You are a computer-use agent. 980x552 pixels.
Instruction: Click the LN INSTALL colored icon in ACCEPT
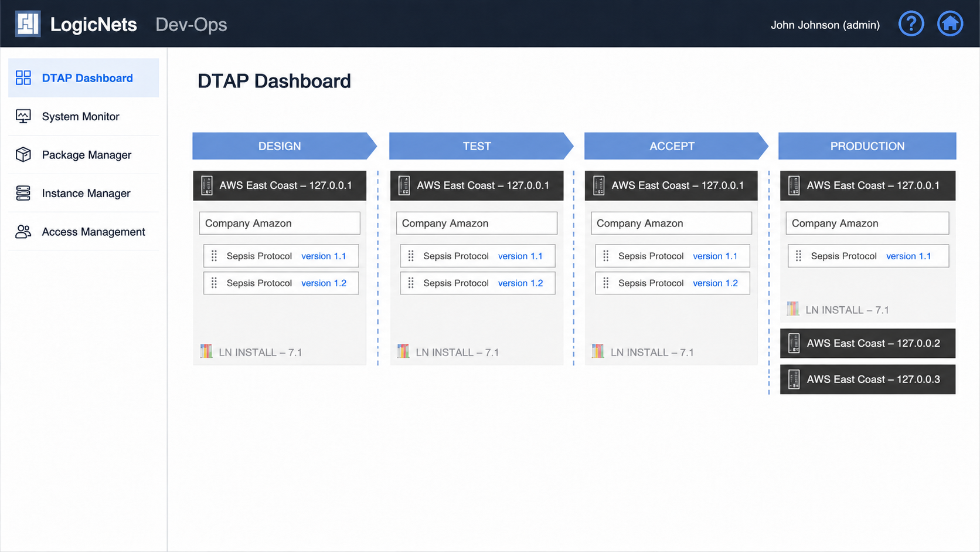coord(598,351)
